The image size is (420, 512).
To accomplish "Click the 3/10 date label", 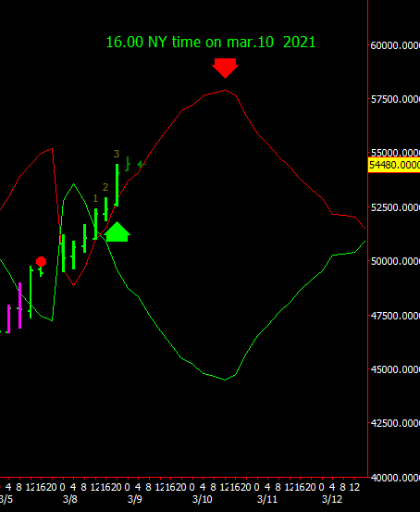I will pos(203,500).
